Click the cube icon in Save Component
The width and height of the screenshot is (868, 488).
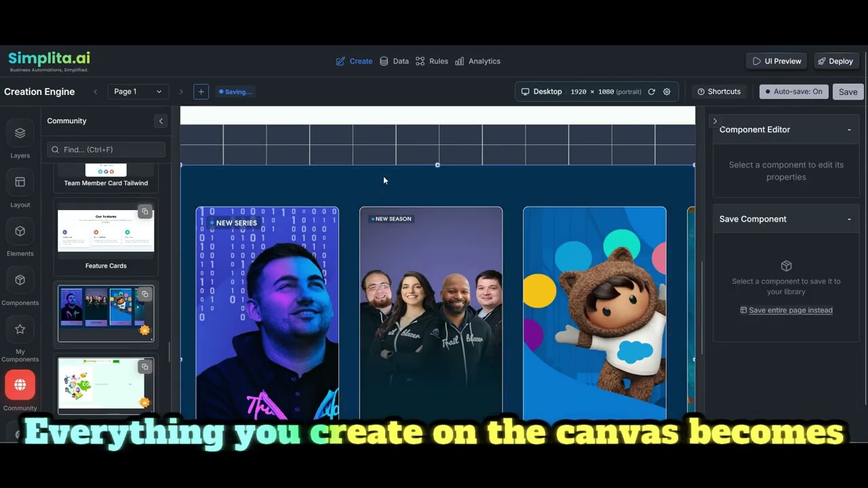tap(787, 266)
